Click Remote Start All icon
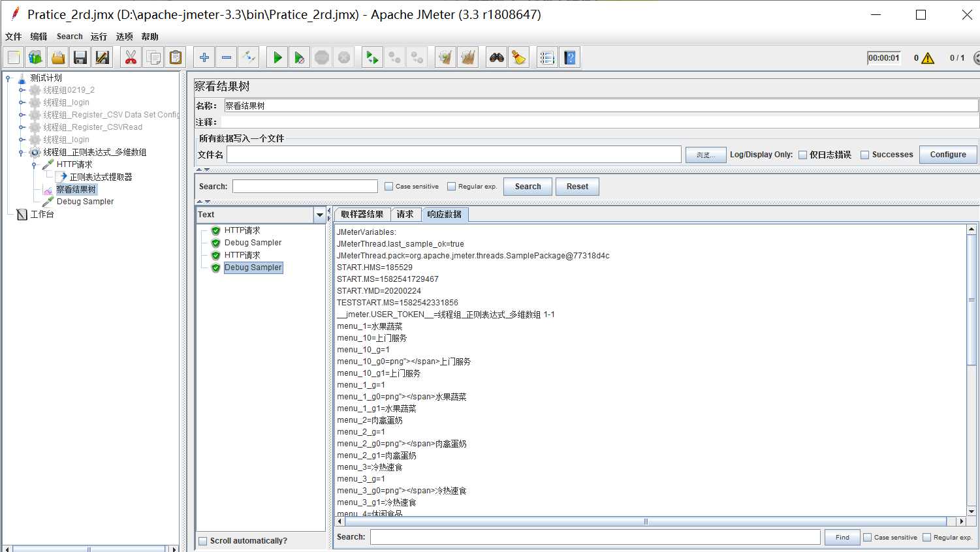Screen dimensions: 980x552 pyautogui.click(x=373, y=57)
